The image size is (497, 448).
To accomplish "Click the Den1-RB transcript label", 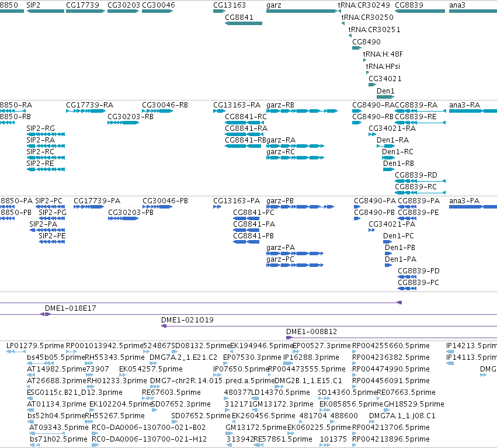I will [x=398, y=164].
